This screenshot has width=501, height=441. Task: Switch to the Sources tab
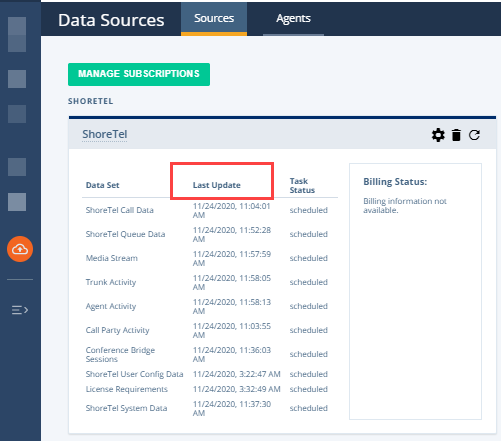214,18
